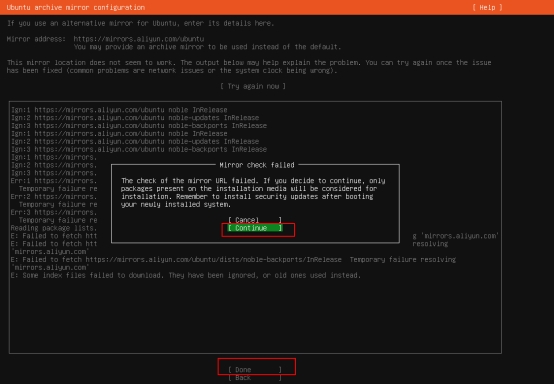Click the Mirror address input field

(x=139, y=39)
